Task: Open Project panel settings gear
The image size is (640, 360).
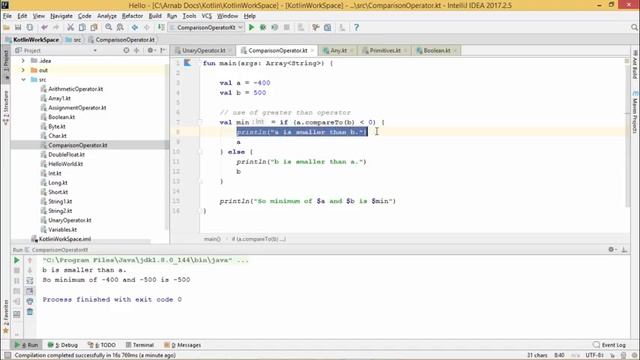Action: pos(150,50)
